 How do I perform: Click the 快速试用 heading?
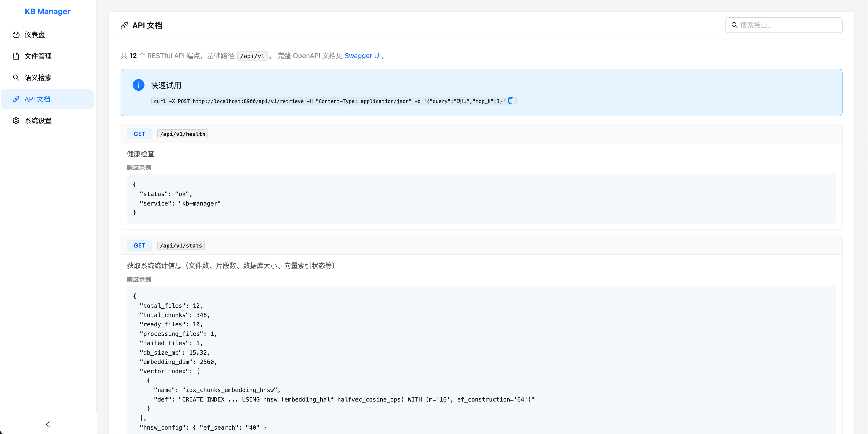pos(166,85)
